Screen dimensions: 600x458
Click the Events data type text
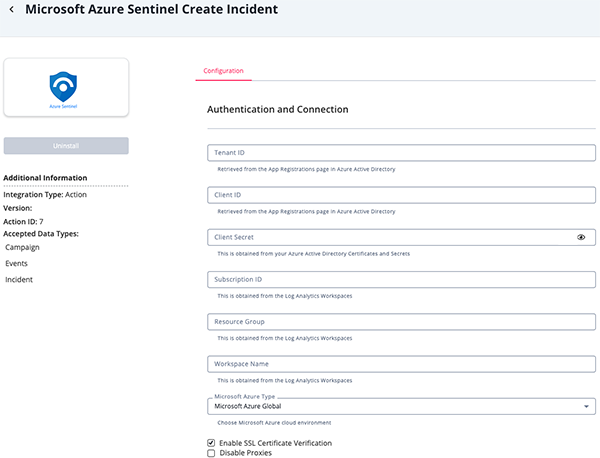16,263
